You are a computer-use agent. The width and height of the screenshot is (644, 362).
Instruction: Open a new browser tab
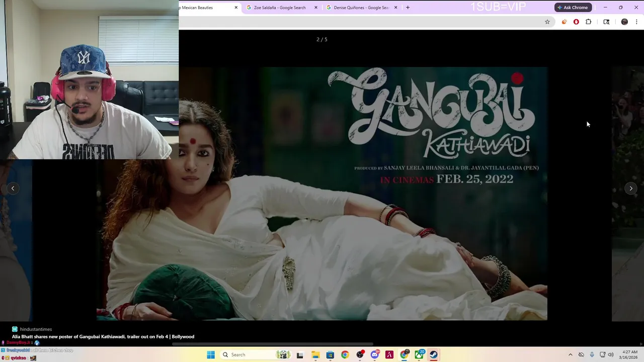pos(408,8)
